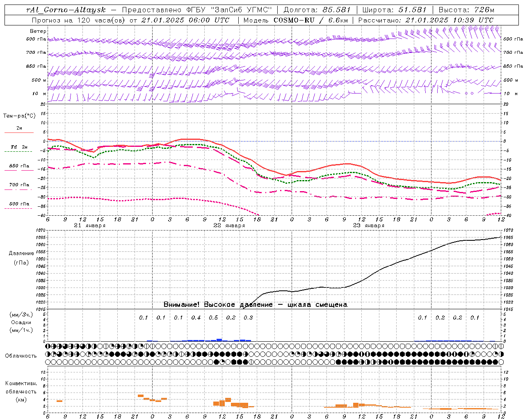The image size is (525, 420).
Task: Click the (мм/1ч.) precipitation unit label
Action: pyautogui.click(x=21, y=330)
